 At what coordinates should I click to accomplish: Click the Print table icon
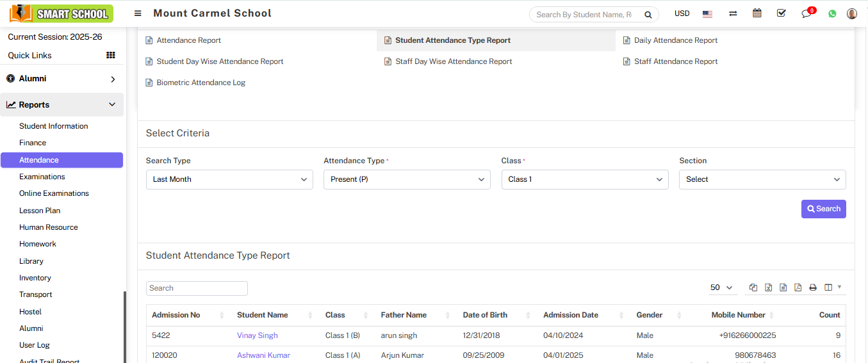coord(813,287)
